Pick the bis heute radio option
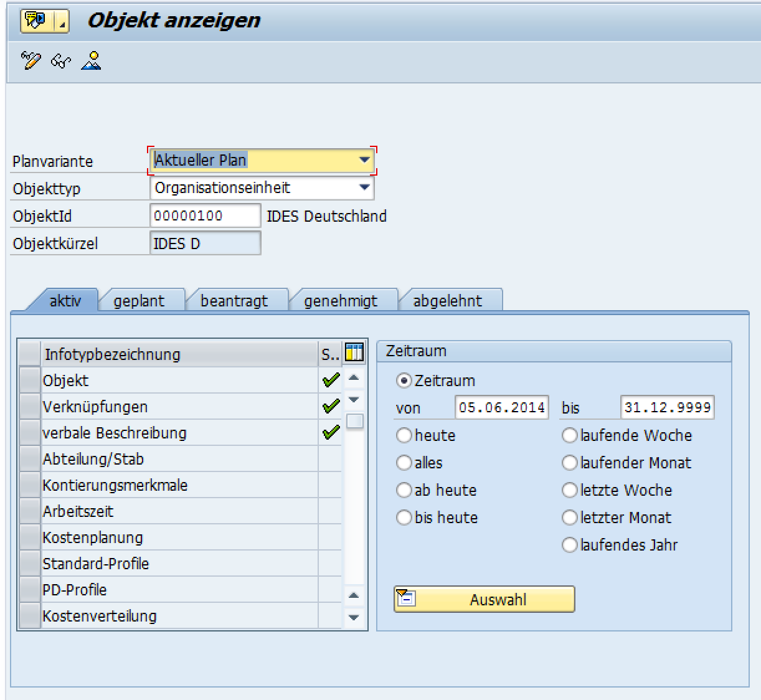The width and height of the screenshot is (761, 700). pos(404,518)
